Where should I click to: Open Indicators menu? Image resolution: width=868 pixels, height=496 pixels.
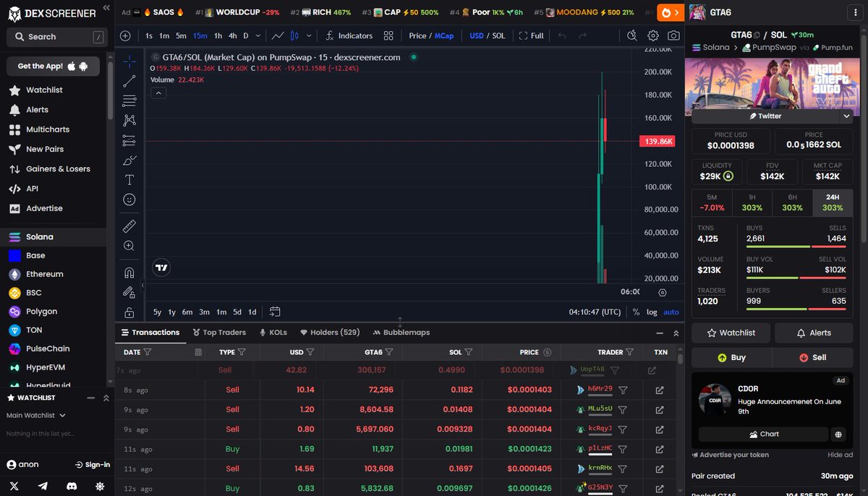click(x=349, y=35)
